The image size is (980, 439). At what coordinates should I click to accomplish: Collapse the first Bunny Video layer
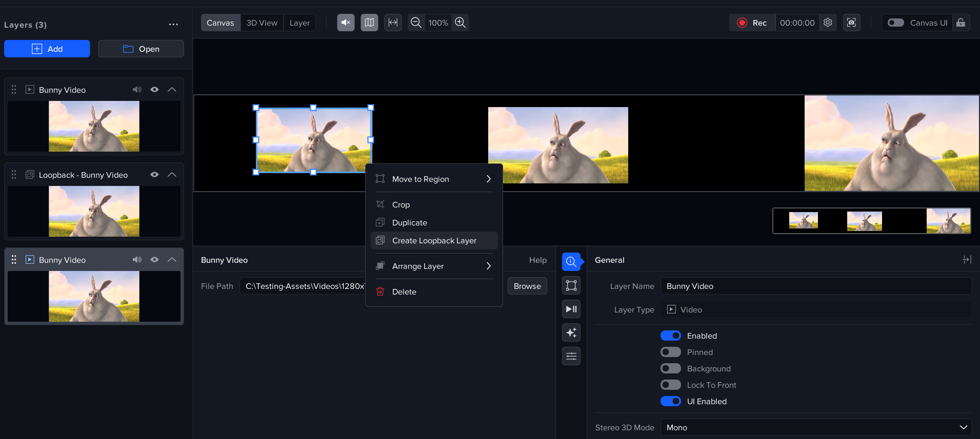(172, 90)
